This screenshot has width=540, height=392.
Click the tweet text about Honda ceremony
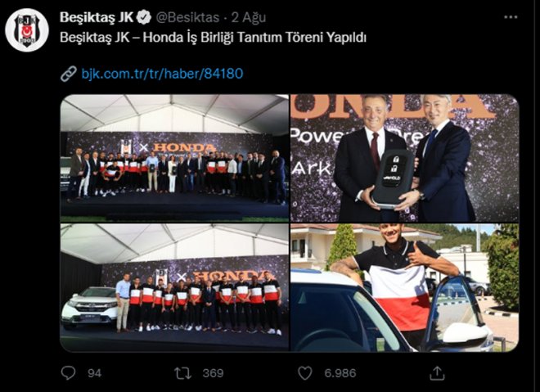pos(213,37)
